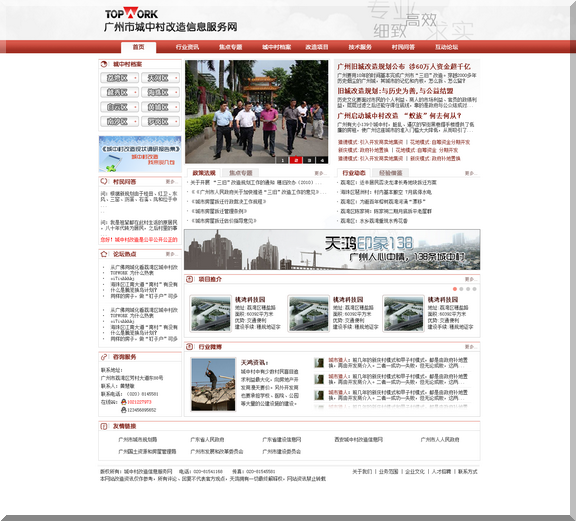Expand 更多 in the 村民问答 panel

(x=171, y=182)
